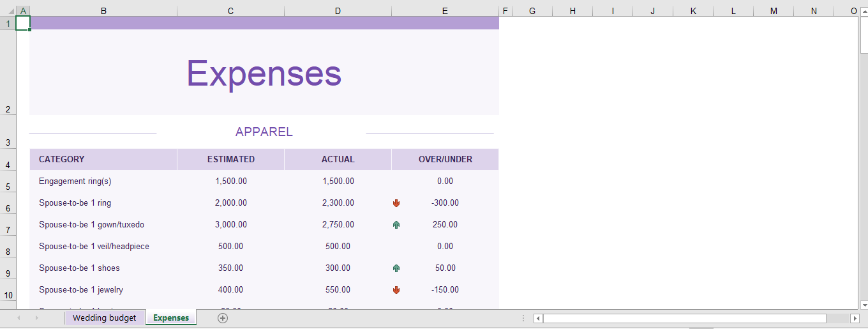This screenshot has height=329, width=868.
Task: Select the Expenses sheet tab
Action: click(x=171, y=318)
